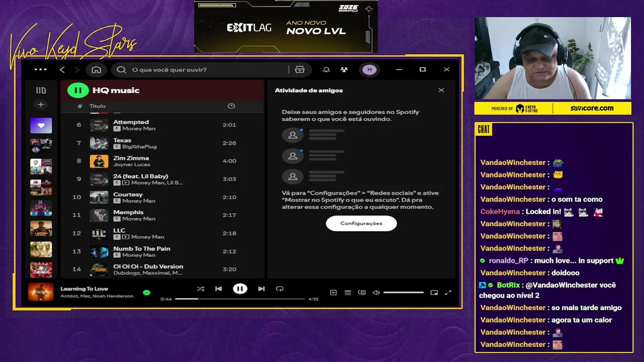Close the 'Atividade de amigos' panel
The height and width of the screenshot is (362, 644).
(x=441, y=90)
